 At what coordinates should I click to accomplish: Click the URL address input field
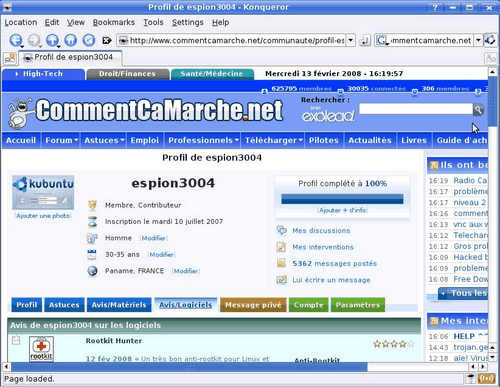(x=237, y=40)
